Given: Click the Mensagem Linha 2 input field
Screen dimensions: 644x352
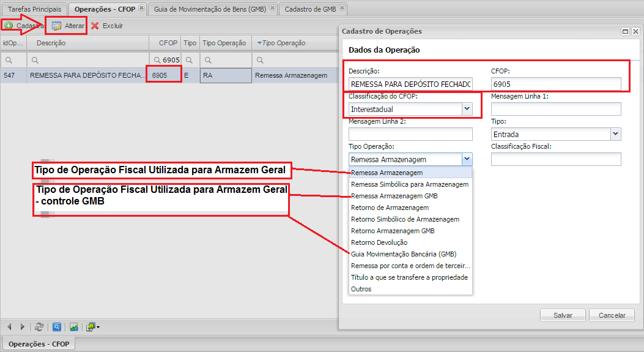Looking at the screenshot, I should tap(410, 134).
